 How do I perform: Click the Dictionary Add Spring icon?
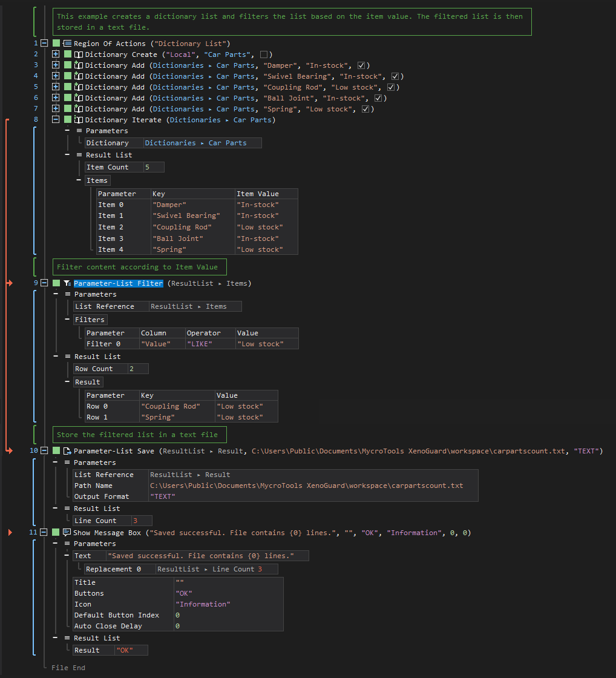(79, 109)
